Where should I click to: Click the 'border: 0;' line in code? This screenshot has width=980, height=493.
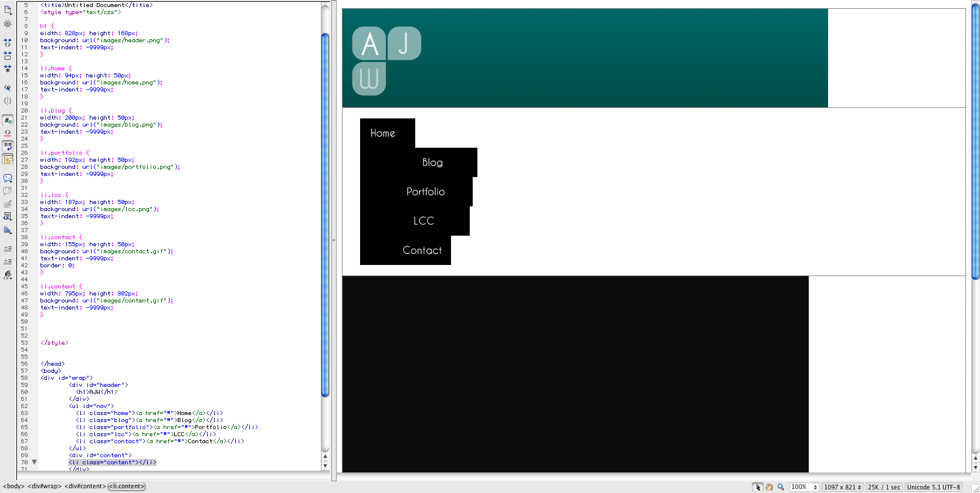click(57, 266)
